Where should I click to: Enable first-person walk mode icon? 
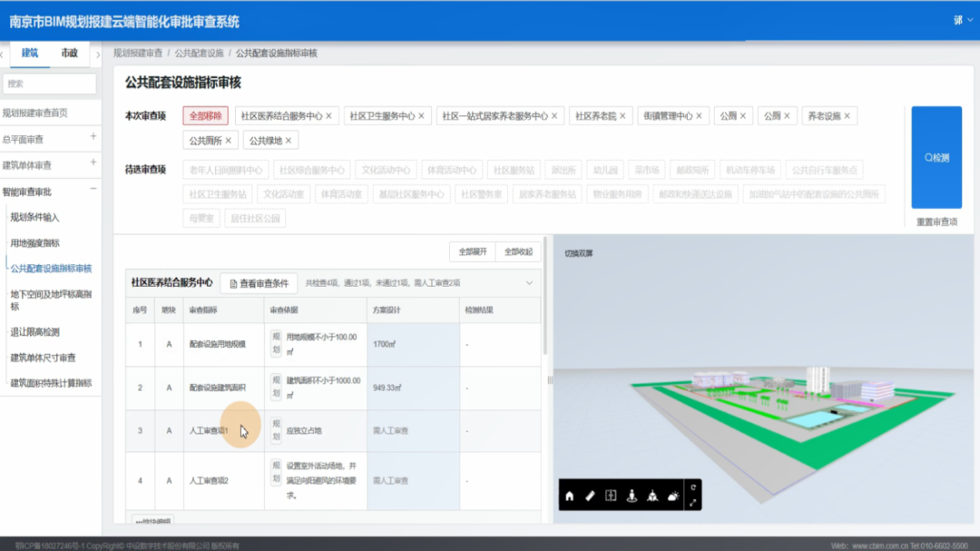[632, 496]
